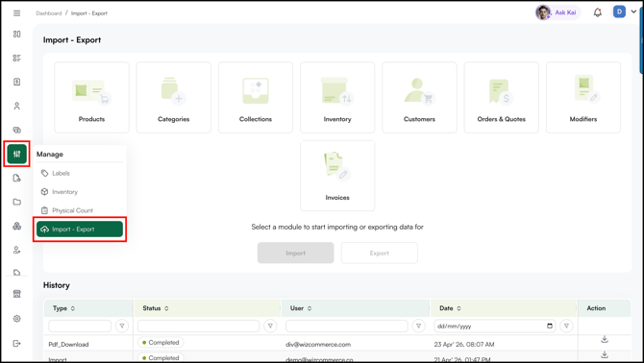Open the payments coins sidebar icon
644x363 pixels.
pyautogui.click(x=17, y=130)
